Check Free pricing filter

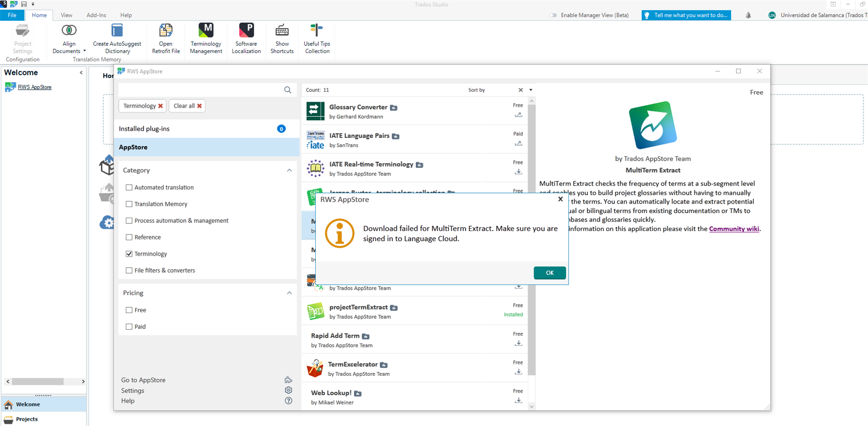tap(129, 310)
